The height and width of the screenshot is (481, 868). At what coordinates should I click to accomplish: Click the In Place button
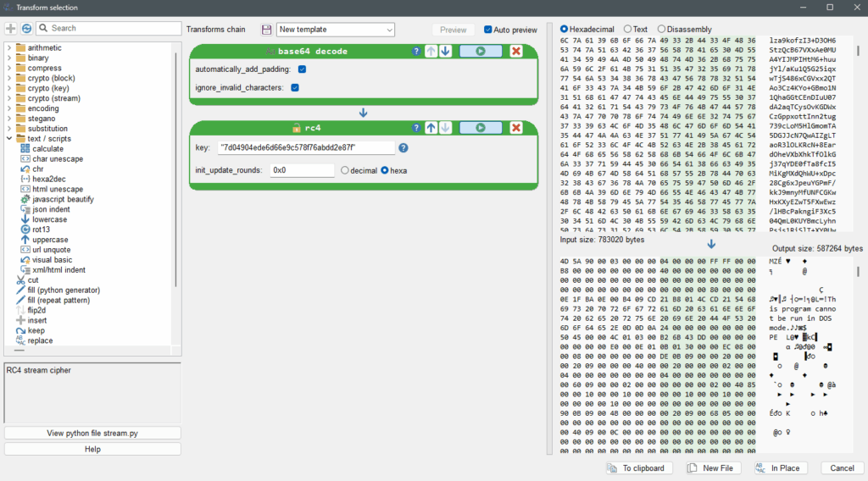(x=776, y=467)
